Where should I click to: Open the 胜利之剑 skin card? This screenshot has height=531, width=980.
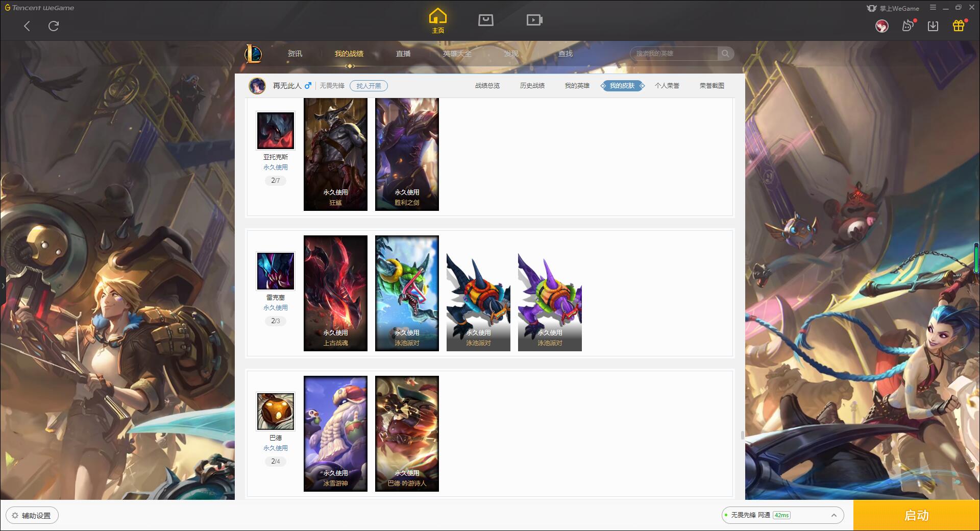tap(407, 154)
